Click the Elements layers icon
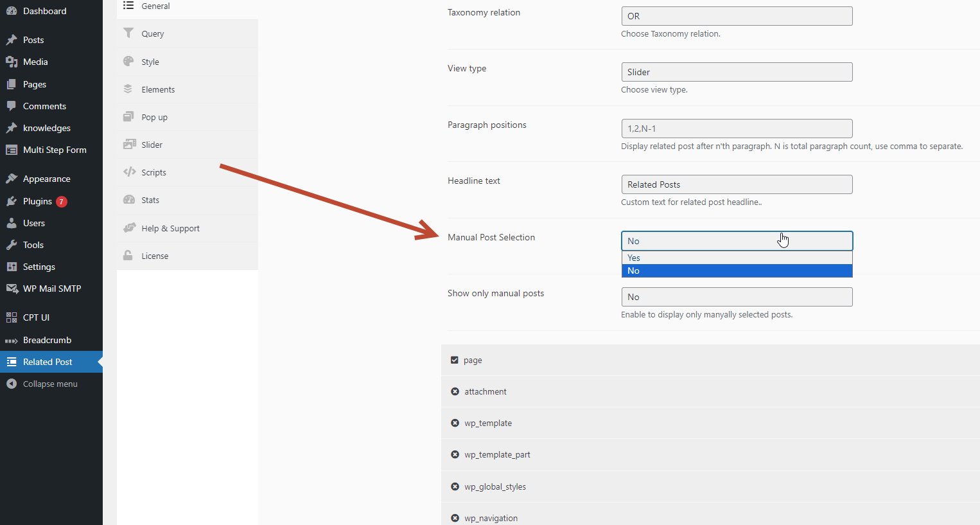Viewport: 980px width, 525px height. pos(128,89)
